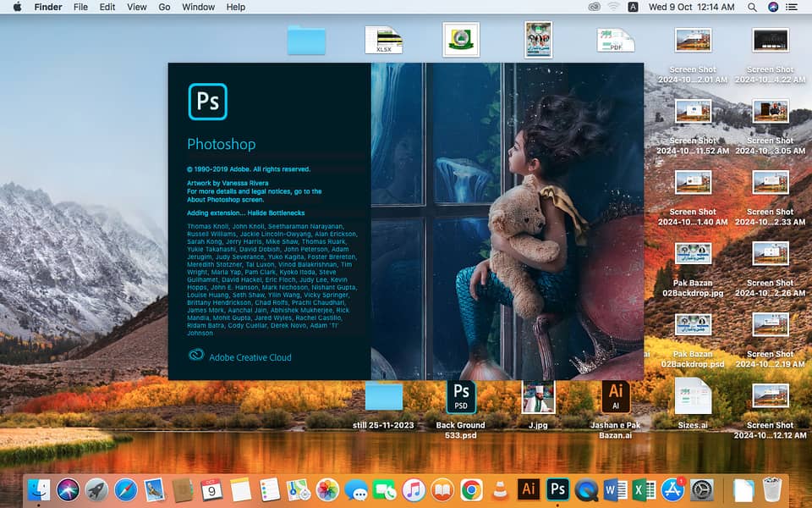
Task: Open the Apple menu
Action: pyautogui.click(x=17, y=7)
